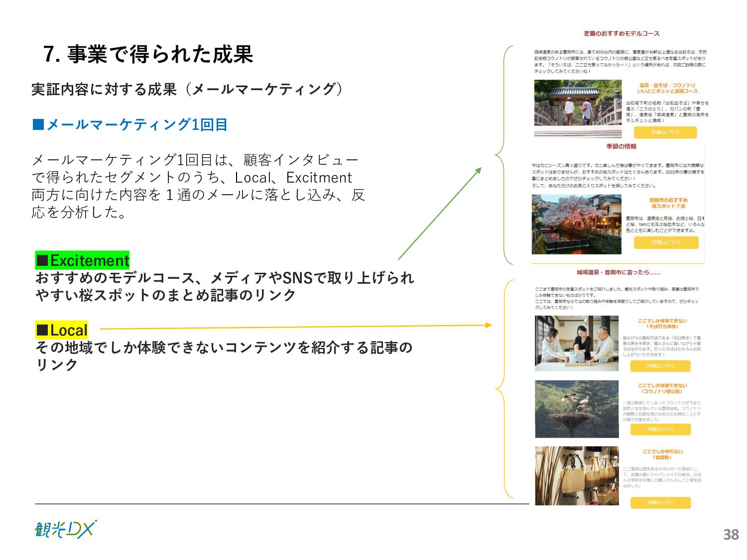Click page number 38
The image size is (747, 560).
(731, 535)
